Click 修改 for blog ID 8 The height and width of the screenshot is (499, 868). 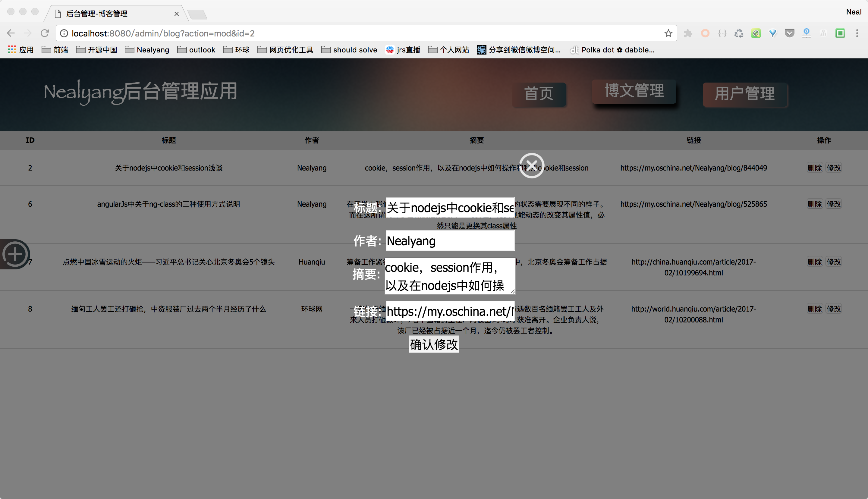(833, 309)
